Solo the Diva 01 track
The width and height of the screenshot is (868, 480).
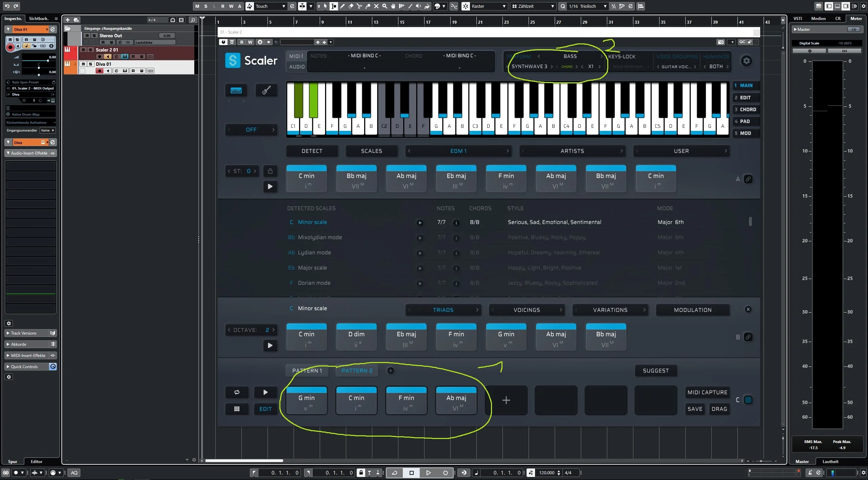point(91,64)
